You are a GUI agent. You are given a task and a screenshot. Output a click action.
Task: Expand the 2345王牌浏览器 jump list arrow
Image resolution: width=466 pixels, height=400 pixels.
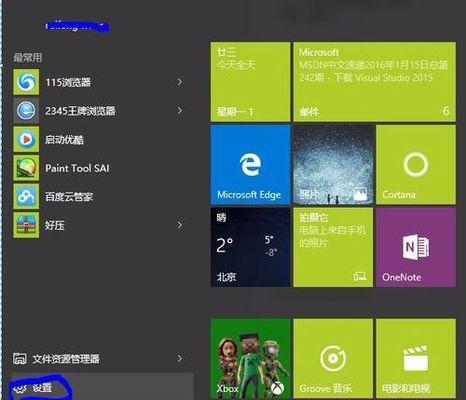(x=180, y=111)
